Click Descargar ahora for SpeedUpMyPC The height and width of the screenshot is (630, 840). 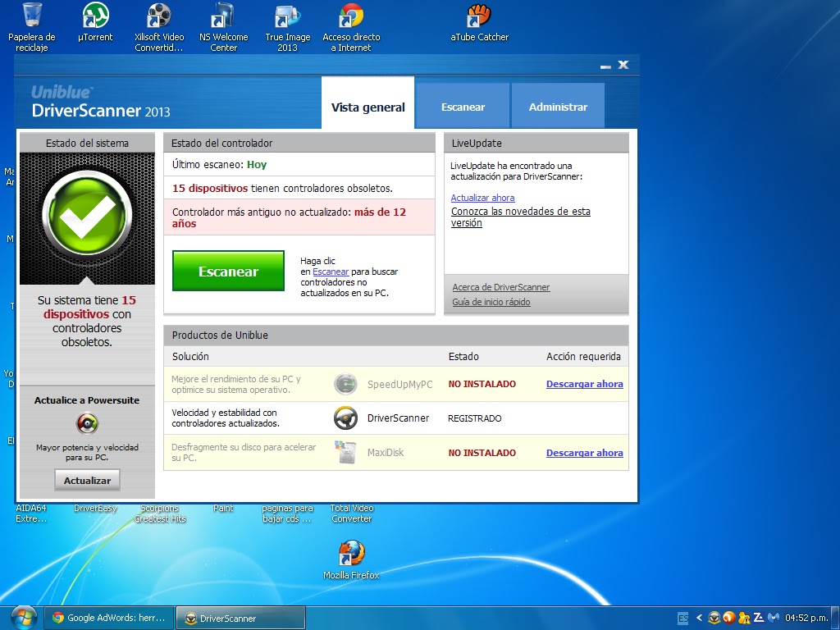point(584,384)
